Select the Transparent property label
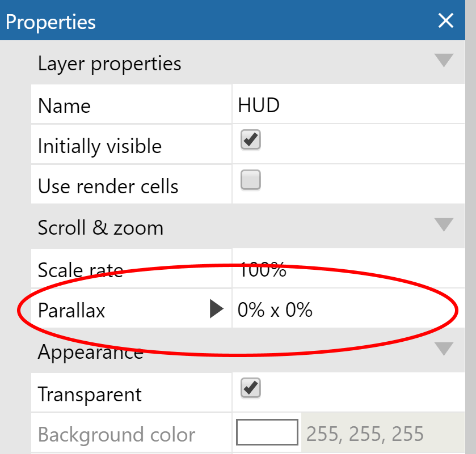 [x=90, y=394]
